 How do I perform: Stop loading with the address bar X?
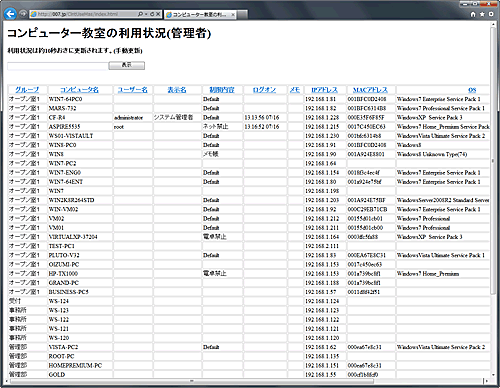(x=158, y=14)
